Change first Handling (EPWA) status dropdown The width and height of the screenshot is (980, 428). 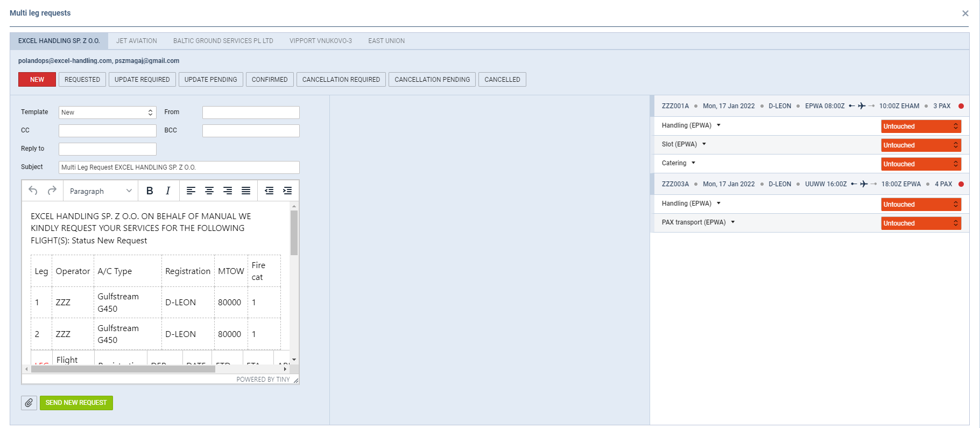coord(921,127)
